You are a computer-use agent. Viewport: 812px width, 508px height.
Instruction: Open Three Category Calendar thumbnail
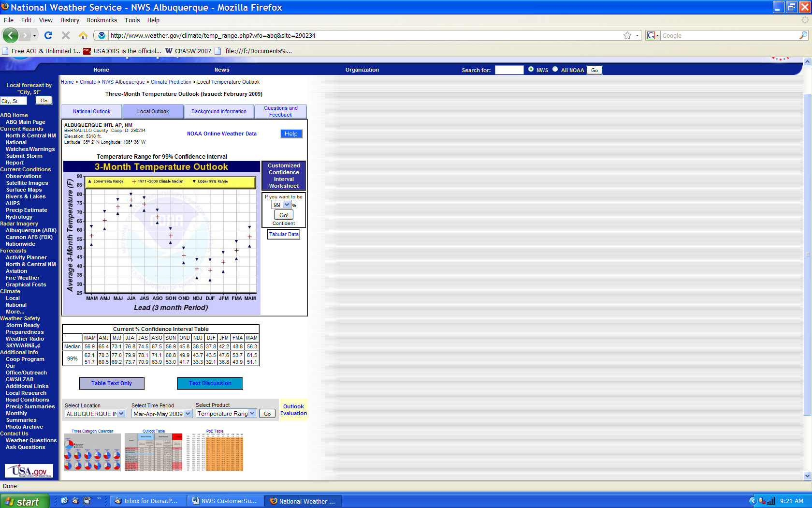click(92, 452)
